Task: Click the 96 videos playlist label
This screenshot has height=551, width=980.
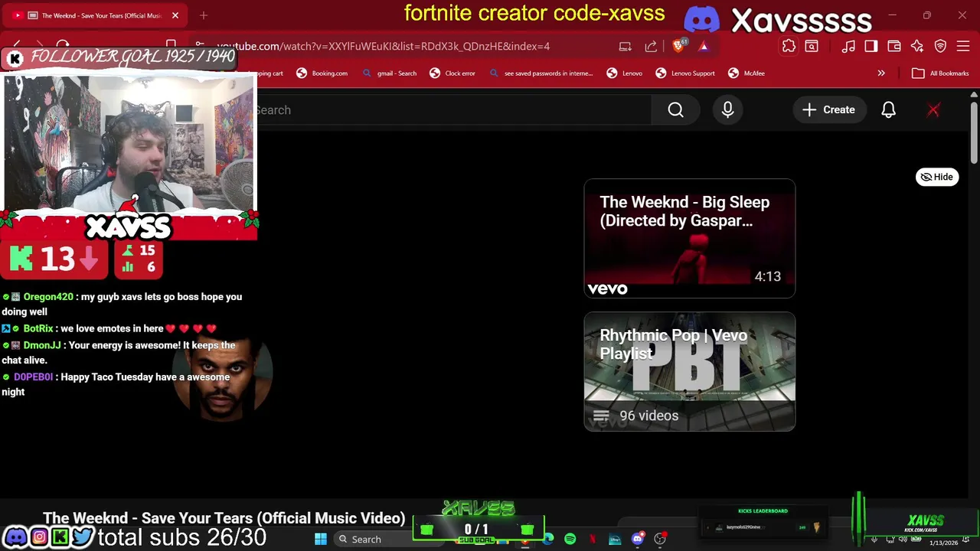Action: 648,416
